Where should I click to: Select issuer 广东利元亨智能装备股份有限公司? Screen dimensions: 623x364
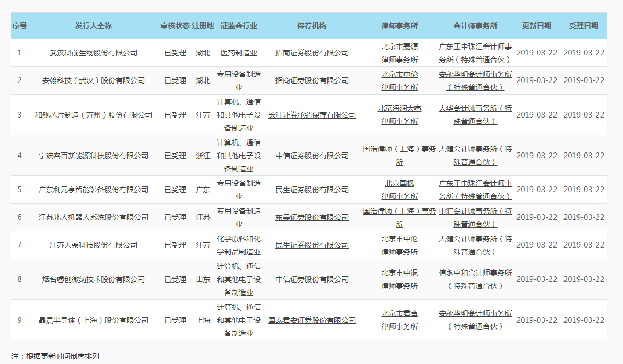94,190
